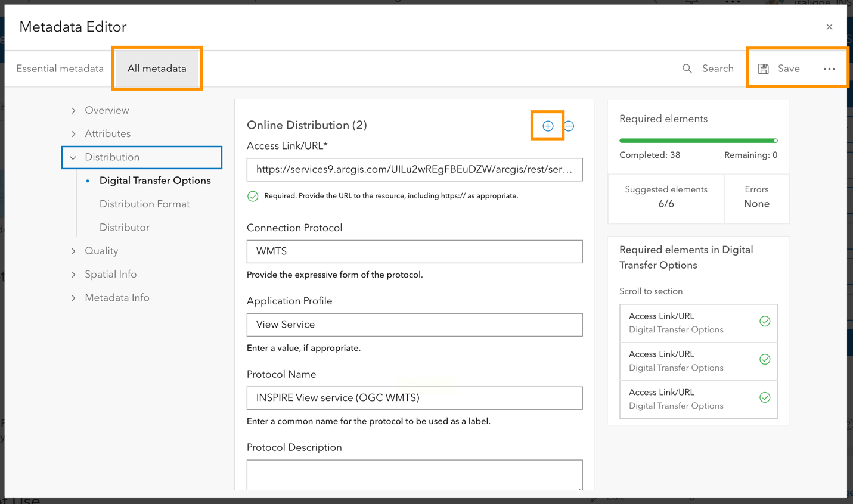Click the first Access Link/URL green checkmark
Image resolution: width=853 pixels, height=504 pixels.
[765, 322]
